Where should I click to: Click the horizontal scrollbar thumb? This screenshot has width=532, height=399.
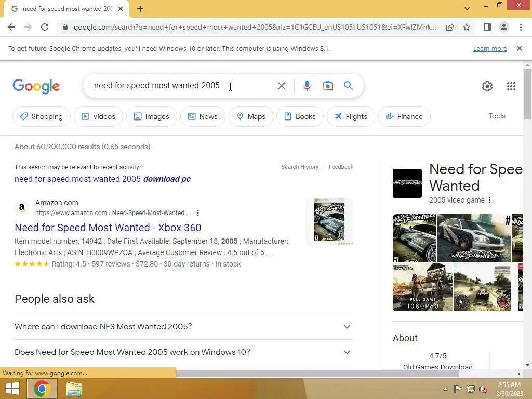point(317,374)
